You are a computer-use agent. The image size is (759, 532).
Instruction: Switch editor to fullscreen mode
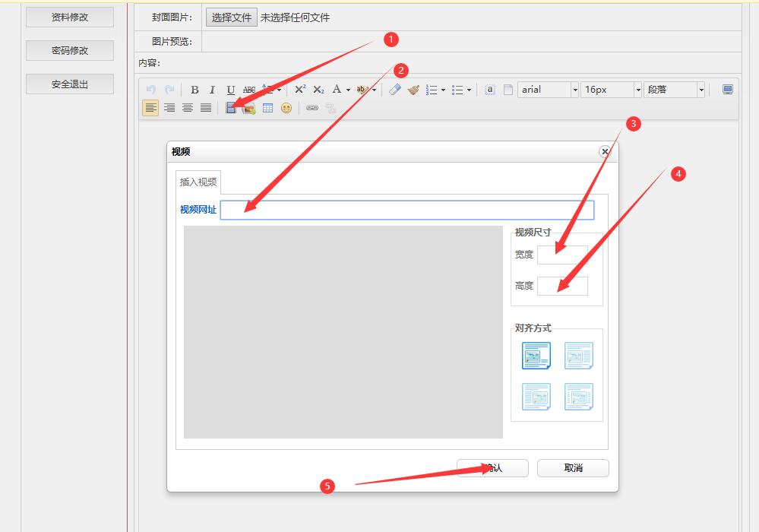coord(727,90)
